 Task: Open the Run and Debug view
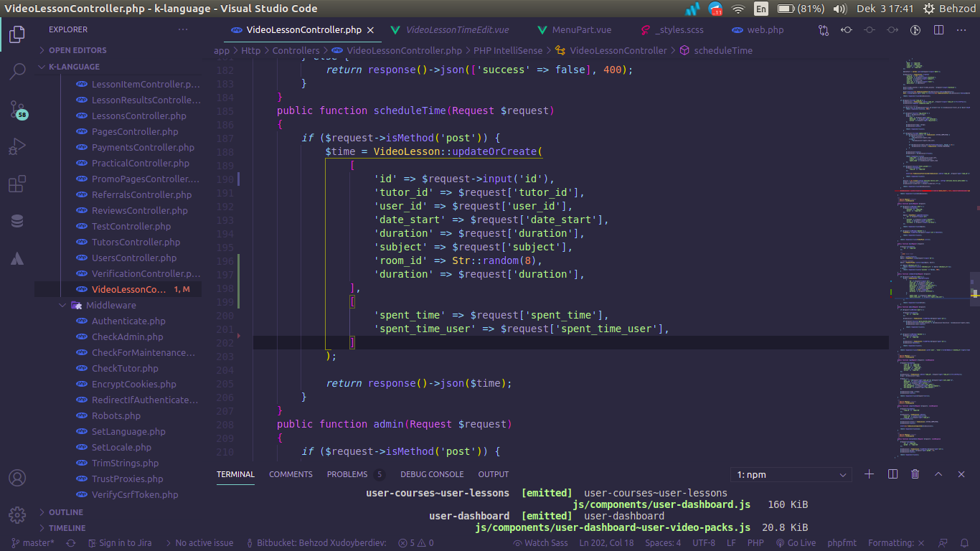point(17,147)
